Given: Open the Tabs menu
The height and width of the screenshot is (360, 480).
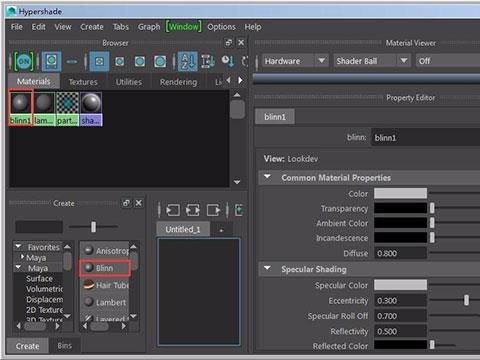Looking at the screenshot, I should (120, 27).
